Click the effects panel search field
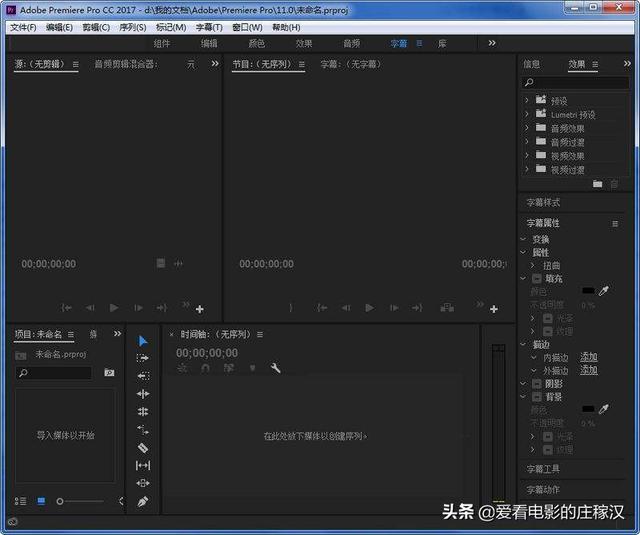This screenshot has height=535, width=640. (575, 82)
